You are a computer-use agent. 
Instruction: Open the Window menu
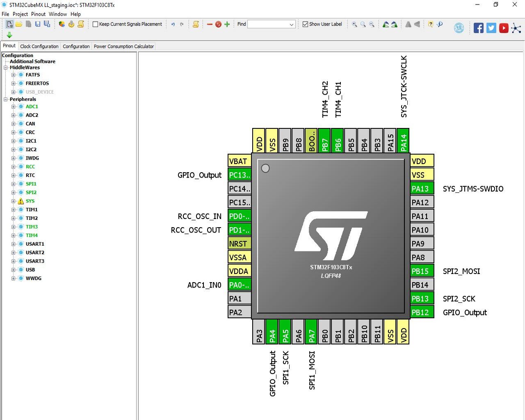click(58, 14)
